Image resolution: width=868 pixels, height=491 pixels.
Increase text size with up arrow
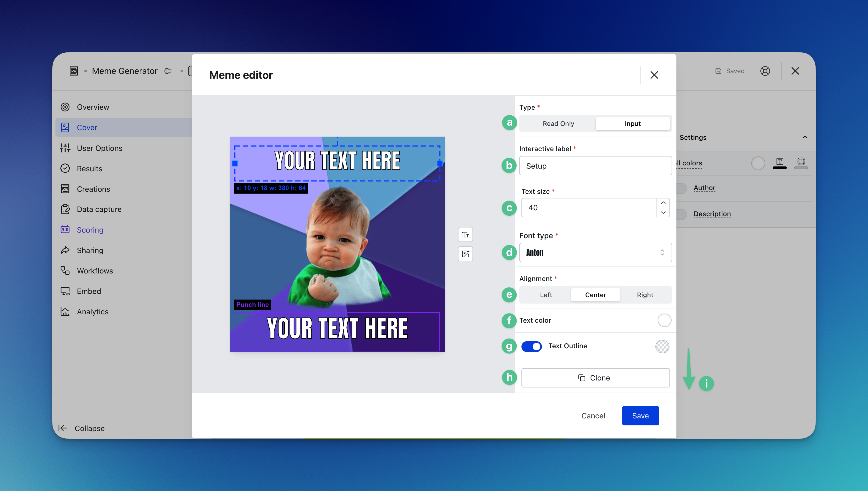[663, 203]
